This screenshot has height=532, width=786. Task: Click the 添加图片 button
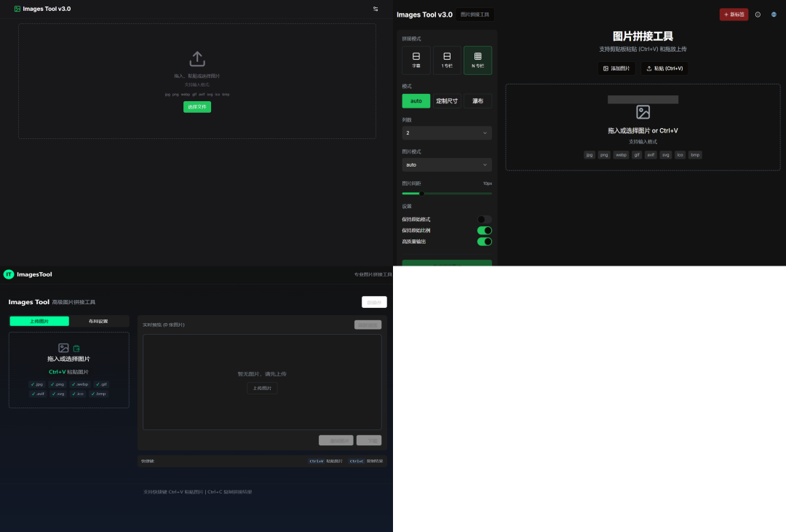click(x=616, y=68)
